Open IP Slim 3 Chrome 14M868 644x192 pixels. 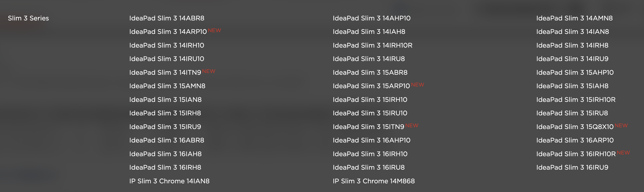[374, 181]
